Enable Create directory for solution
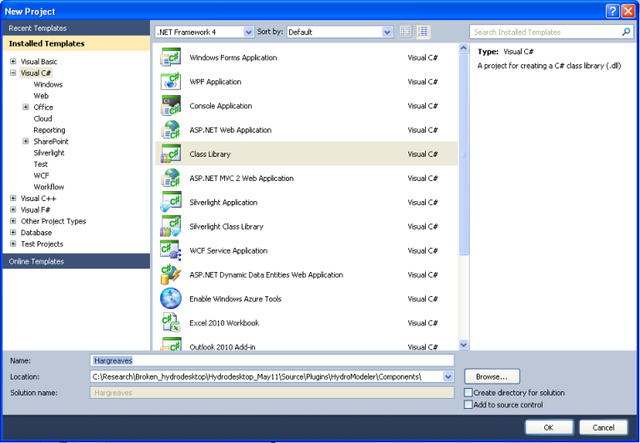This screenshot has height=443, width=640. [468, 392]
